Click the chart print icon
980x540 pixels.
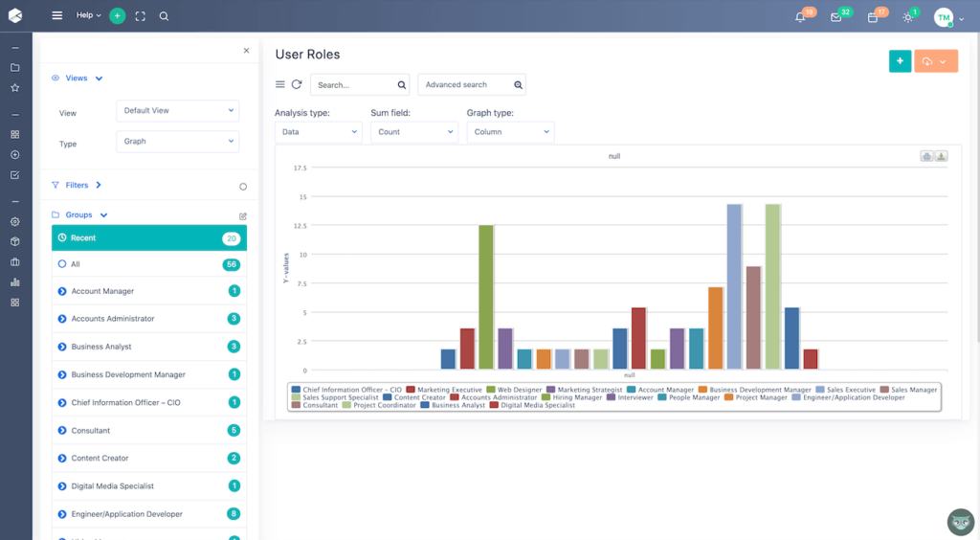(x=926, y=156)
